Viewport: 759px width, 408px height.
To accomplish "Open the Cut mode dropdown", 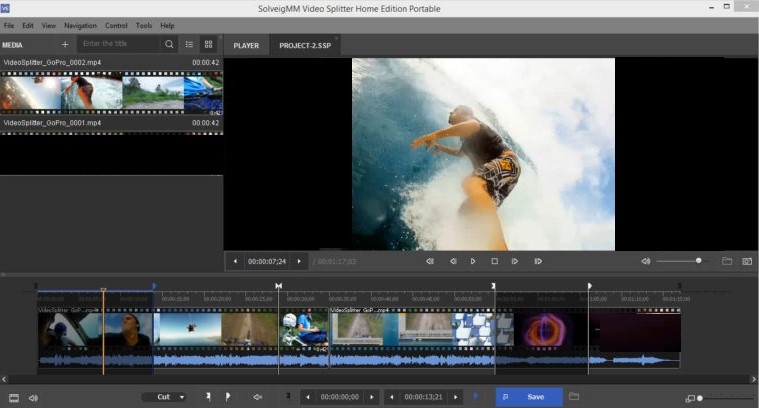I will click(164, 397).
